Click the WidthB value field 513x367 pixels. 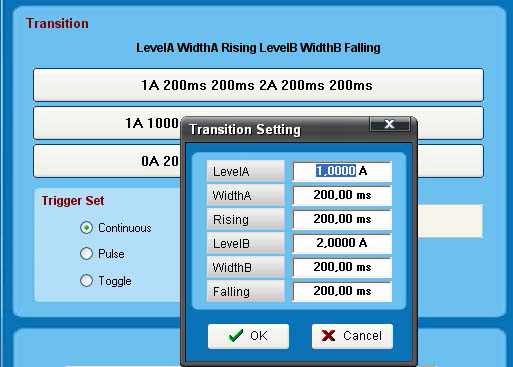342,267
